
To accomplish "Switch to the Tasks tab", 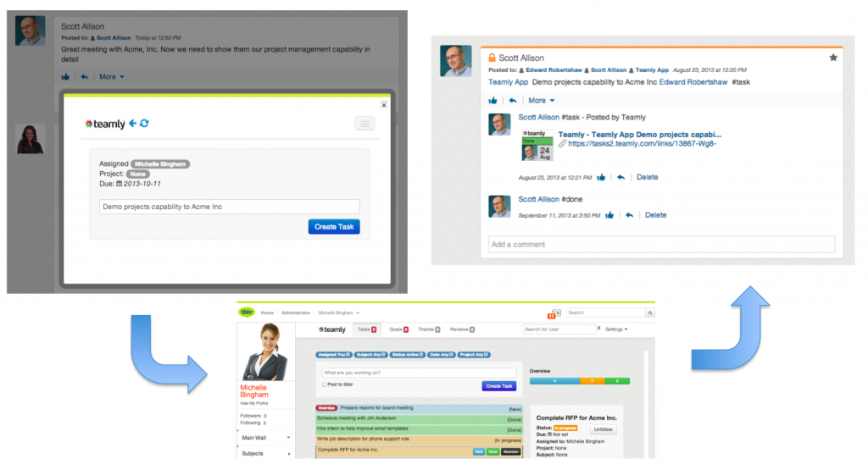I will 366,329.
